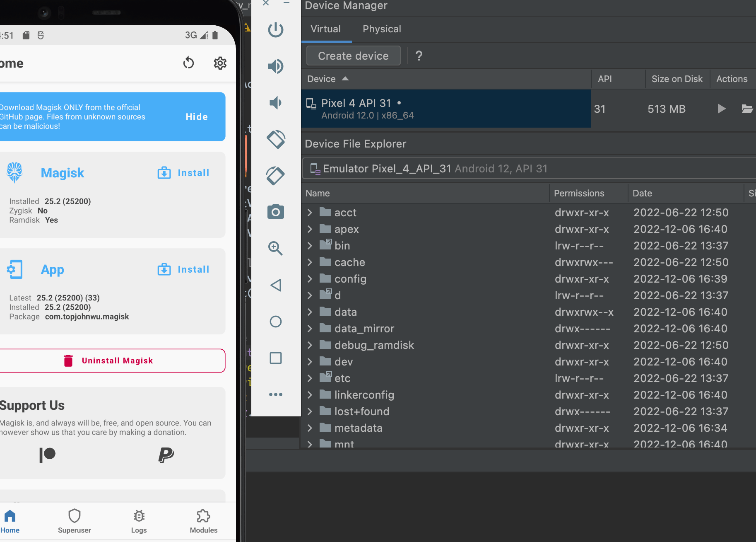Image resolution: width=756 pixels, height=542 pixels.
Task: Click the Uninstall Magisk button
Action: (113, 361)
